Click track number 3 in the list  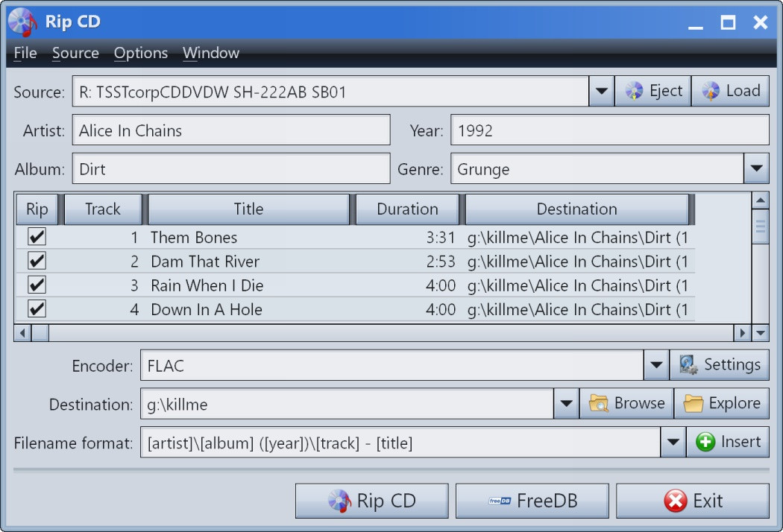tap(134, 285)
